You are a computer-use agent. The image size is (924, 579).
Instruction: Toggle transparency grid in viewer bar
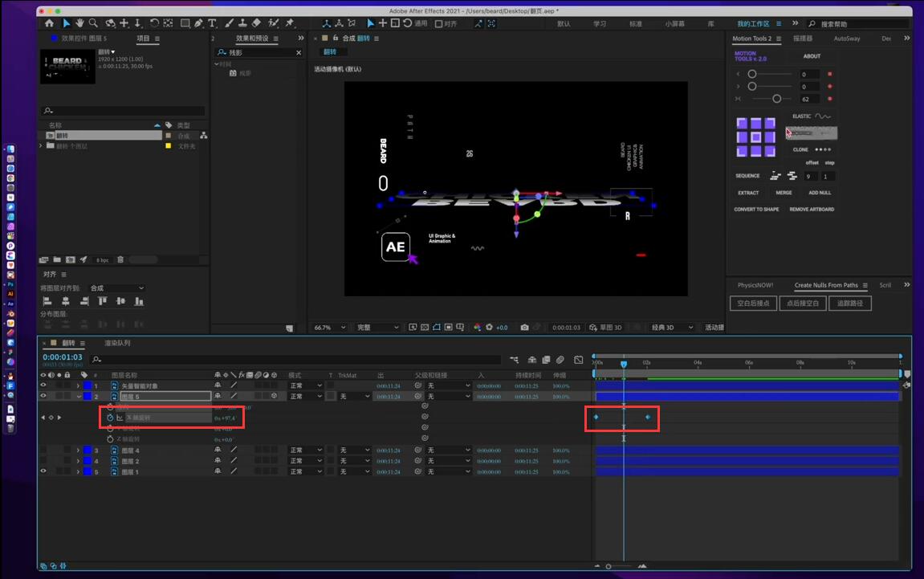[x=425, y=327]
